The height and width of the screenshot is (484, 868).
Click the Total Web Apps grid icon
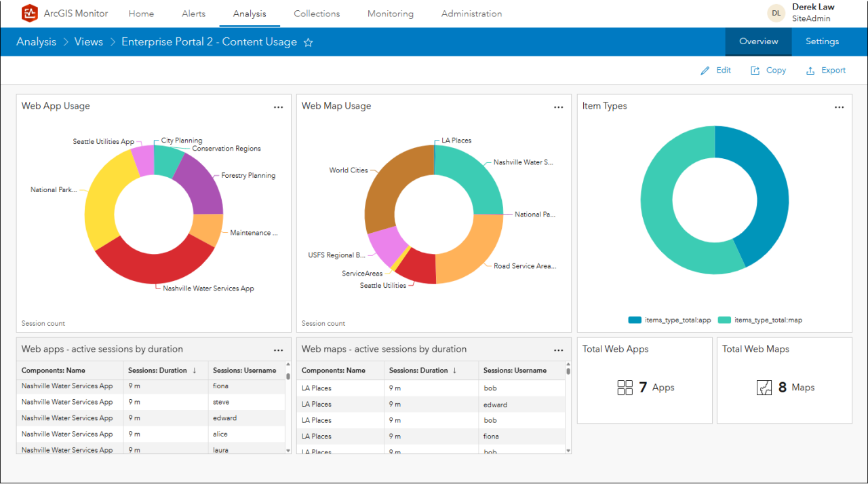[625, 388]
